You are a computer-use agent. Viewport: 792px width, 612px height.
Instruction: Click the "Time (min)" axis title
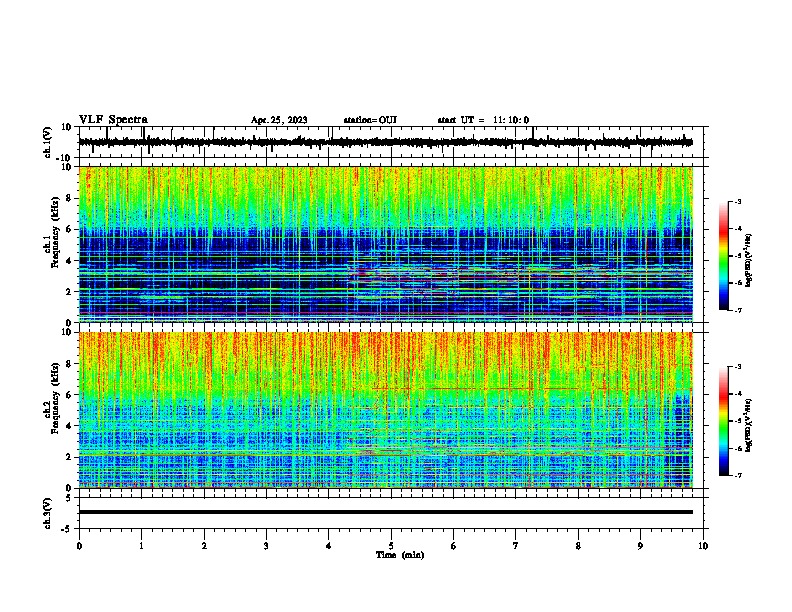pos(400,555)
